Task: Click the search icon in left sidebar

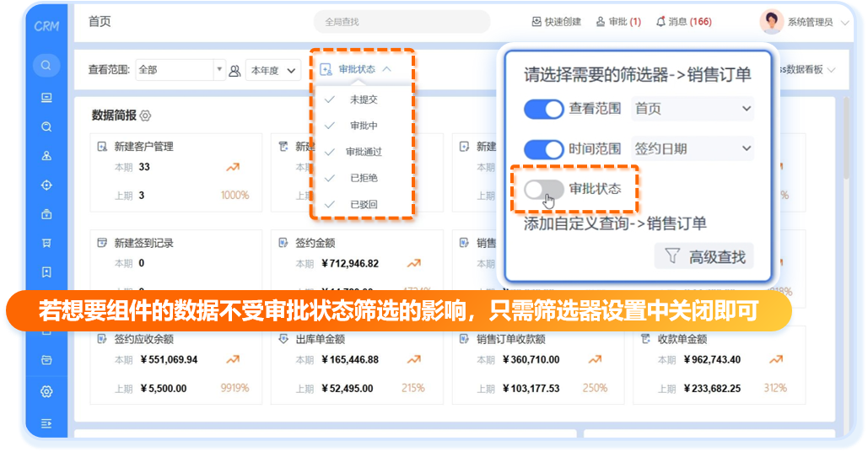Action: click(x=46, y=65)
